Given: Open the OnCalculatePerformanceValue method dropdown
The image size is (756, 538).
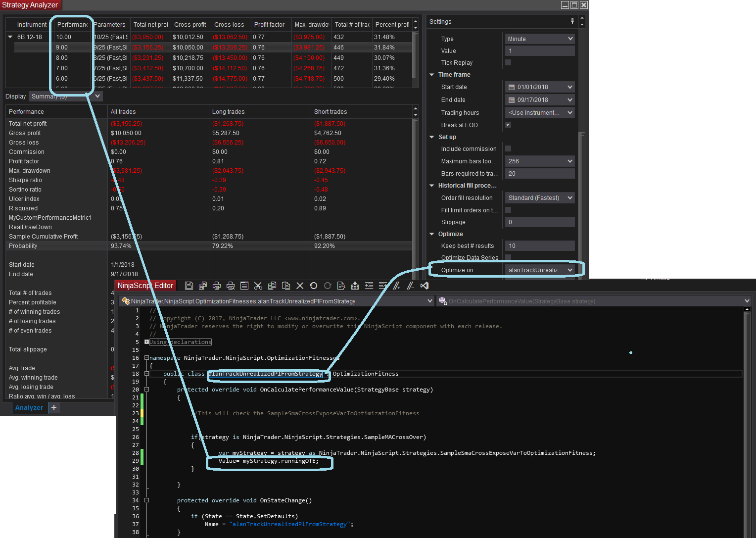Looking at the screenshot, I should tap(595, 301).
